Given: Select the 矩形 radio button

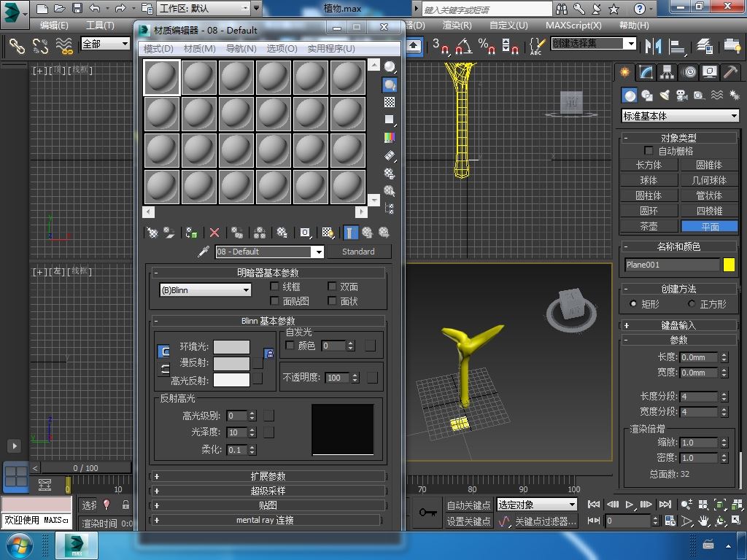Looking at the screenshot, I should (633, 303).
